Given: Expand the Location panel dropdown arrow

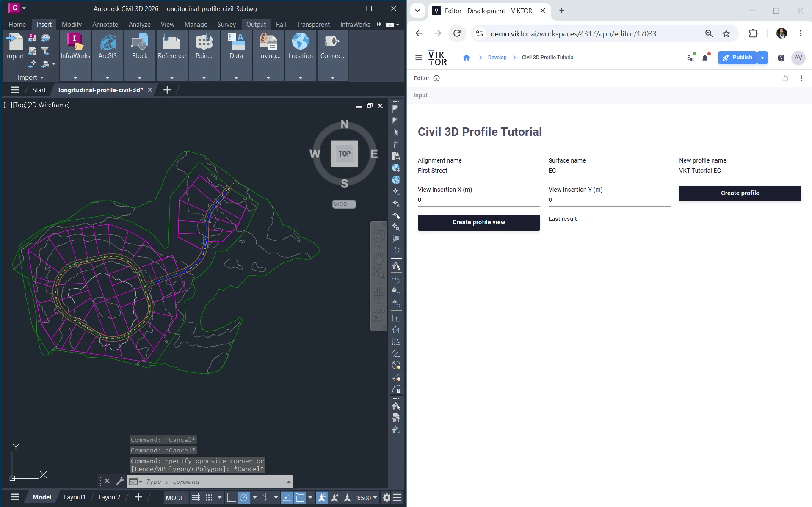Looking at the screenshot, I should pyautogui.click(x=301, y=78).
